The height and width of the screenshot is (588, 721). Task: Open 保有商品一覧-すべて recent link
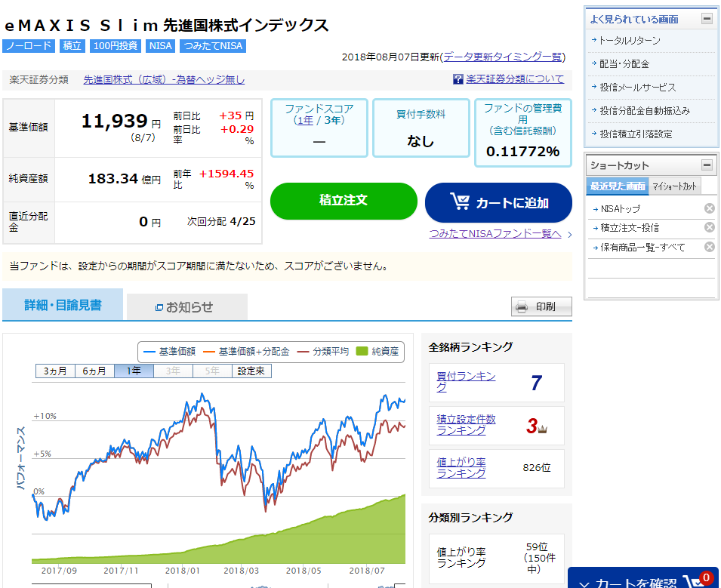642,248
